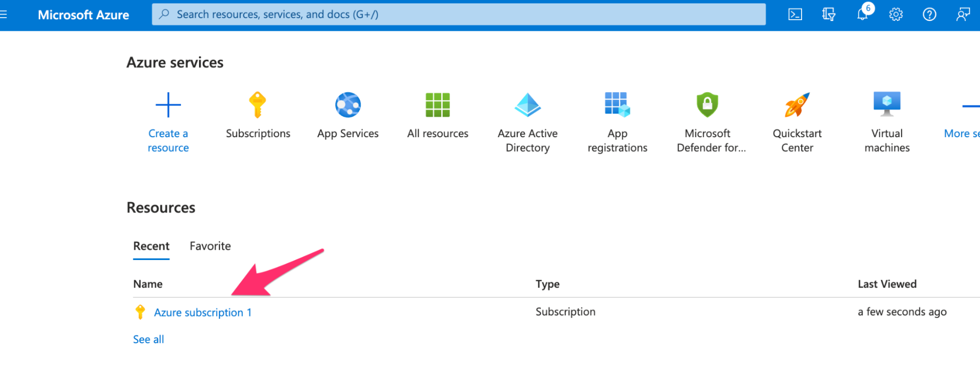The image size is (980, 381).
Task: Open the Quickstart Center rocket icon
Action: coord(797,105)
